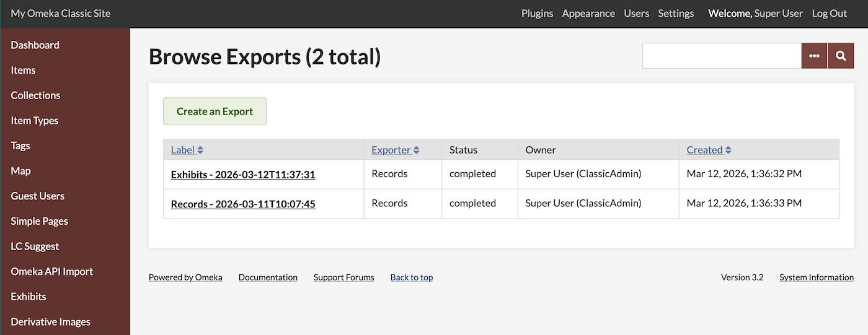Sort exports by Label column
This screenshot has height=335, width=868.
click(x=187, y=150)
